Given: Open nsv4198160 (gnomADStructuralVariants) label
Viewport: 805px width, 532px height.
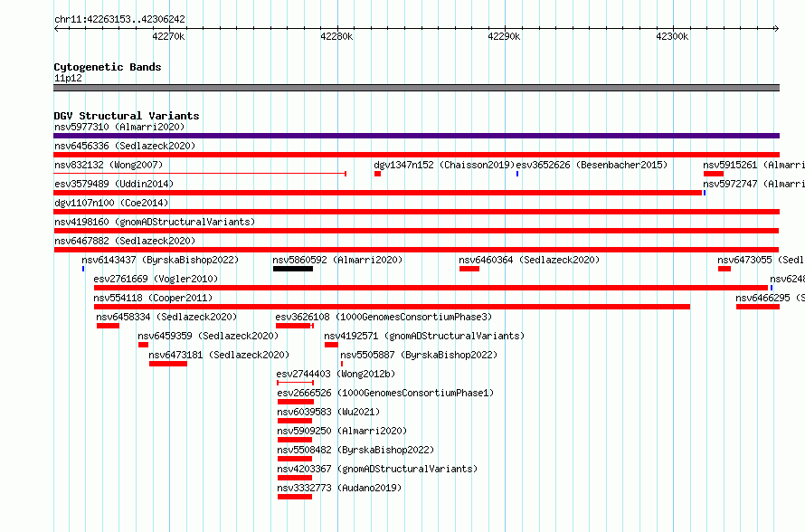Looking at the screenshot, I should click(155, 222).
